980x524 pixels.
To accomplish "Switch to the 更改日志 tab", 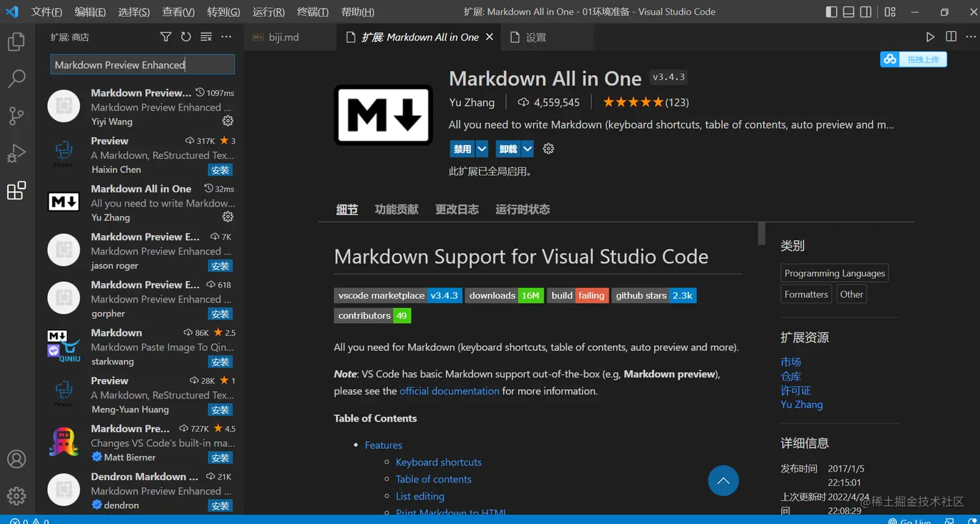I will pos(457,209).
